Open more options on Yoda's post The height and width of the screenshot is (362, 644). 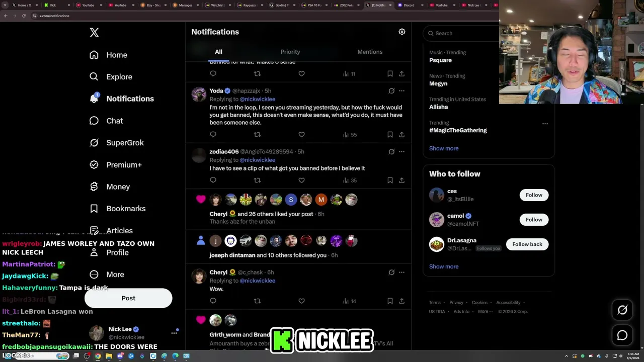[401, 91]
